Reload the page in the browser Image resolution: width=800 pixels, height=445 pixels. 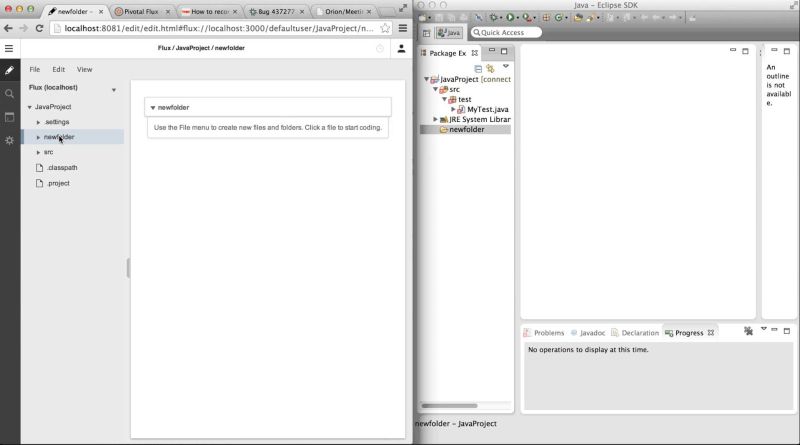pos(39,28)
